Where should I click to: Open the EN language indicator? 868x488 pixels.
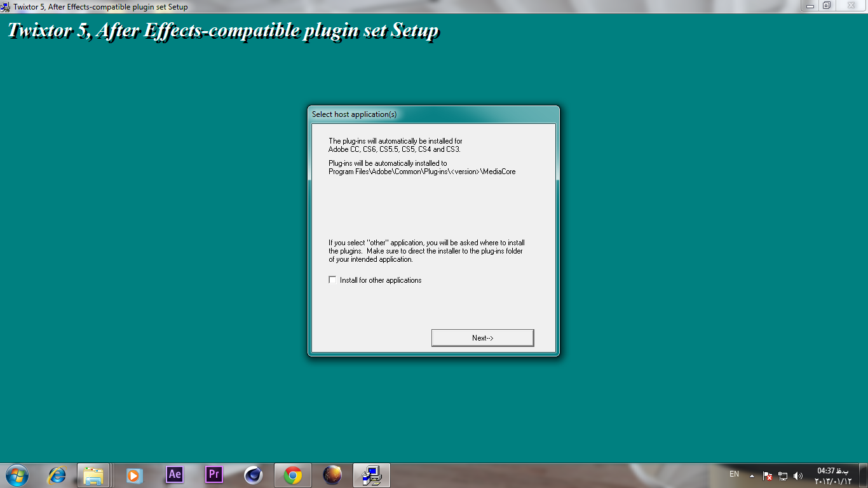click(734, 475)
